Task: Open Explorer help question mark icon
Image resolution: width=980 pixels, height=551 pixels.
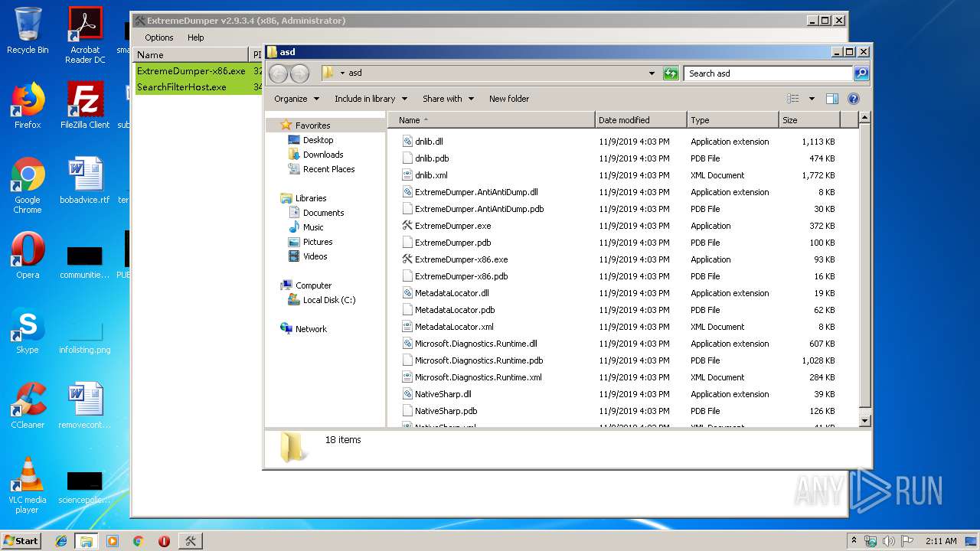Action: 854,99
